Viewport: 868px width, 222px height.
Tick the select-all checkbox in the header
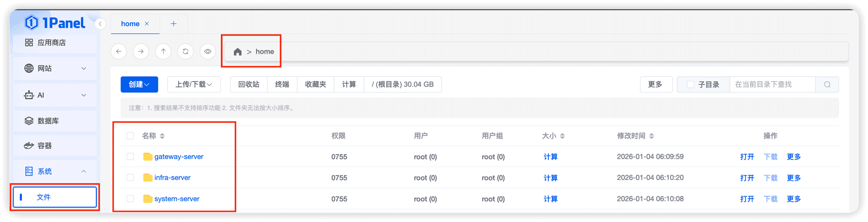click(x=130, y=136)
